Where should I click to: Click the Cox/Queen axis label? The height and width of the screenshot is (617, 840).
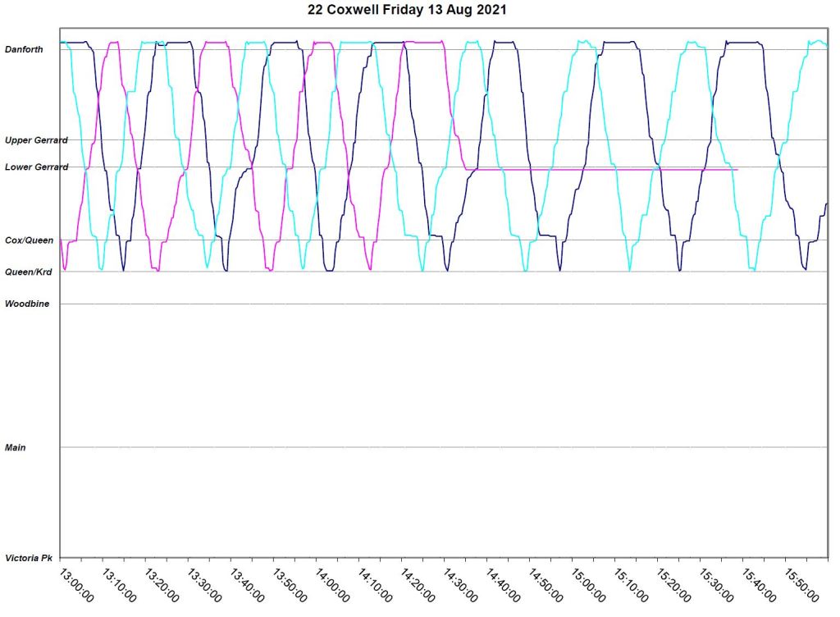click(29, 240)
